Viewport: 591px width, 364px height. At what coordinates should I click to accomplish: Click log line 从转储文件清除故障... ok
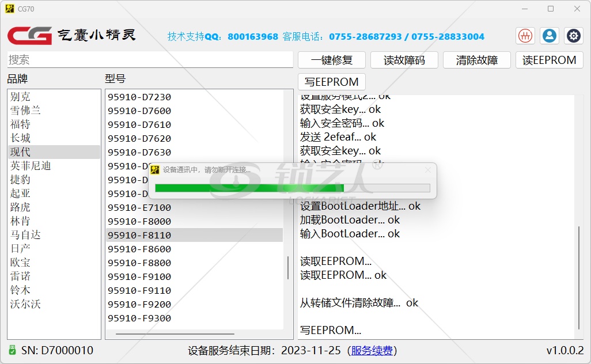tap(359, 302)
